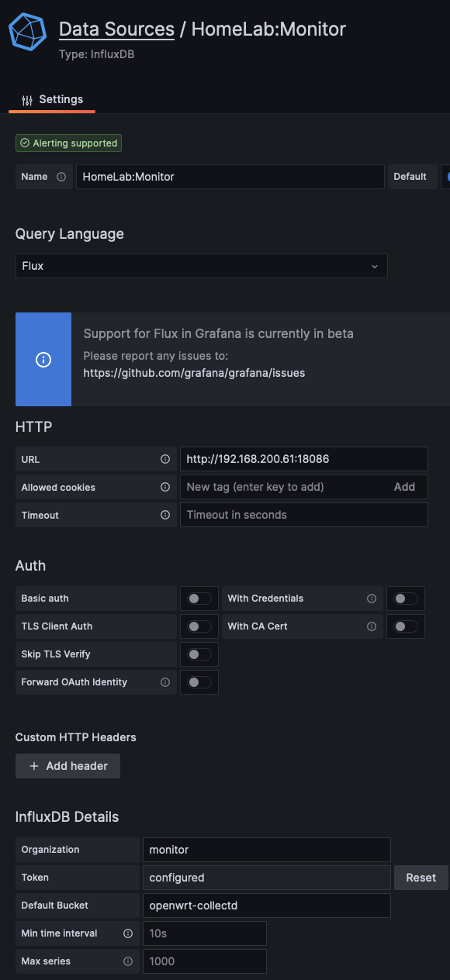Enable TLS Client Auth switch
This screenshot has width=450, height=980.
[199, 626]
